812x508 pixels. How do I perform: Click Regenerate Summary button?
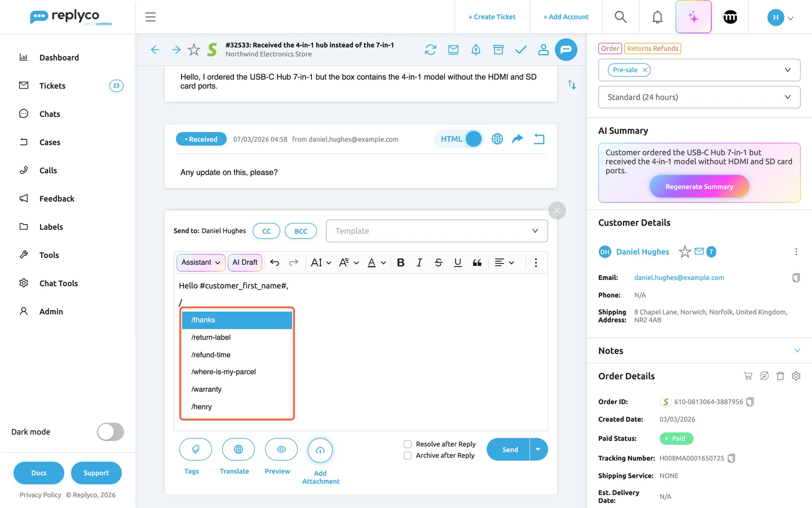[x=699, y=186]
